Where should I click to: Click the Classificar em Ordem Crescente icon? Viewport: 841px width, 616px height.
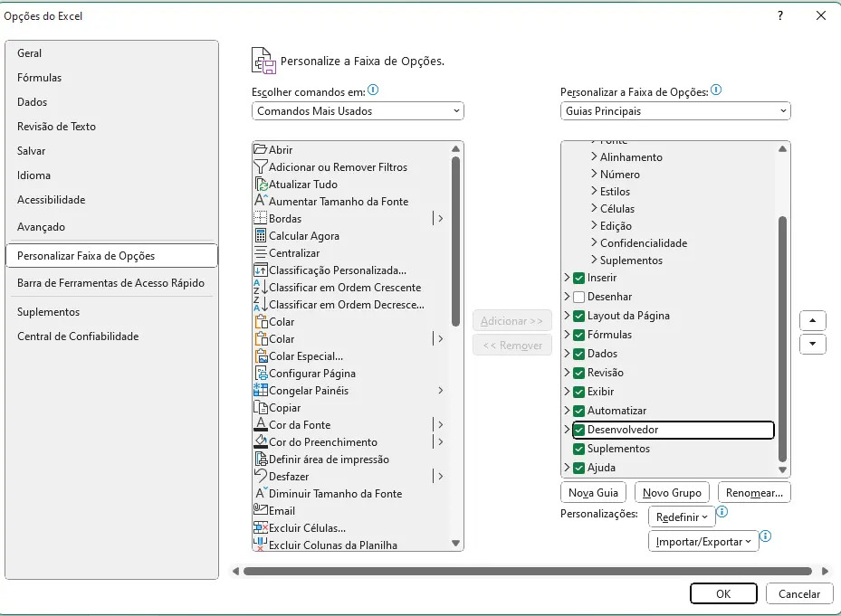click(x=260, y=288)
